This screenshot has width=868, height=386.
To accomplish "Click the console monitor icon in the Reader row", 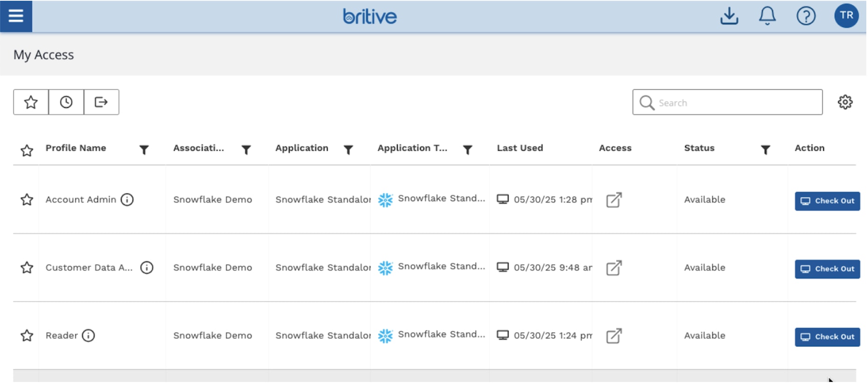I will (503, 335).
